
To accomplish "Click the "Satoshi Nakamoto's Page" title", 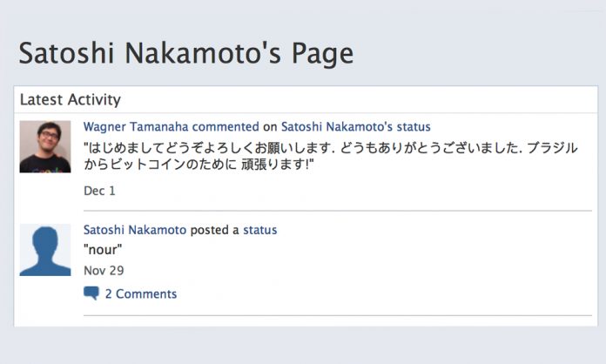I will pyautogui.click(x=186, y=53).
